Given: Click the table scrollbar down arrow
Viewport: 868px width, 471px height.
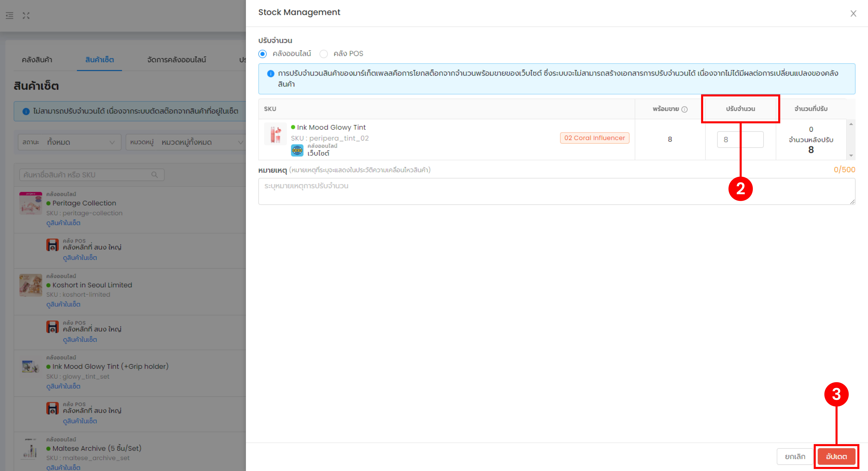Looking at the screenshot, I should [x=851, y=155].
